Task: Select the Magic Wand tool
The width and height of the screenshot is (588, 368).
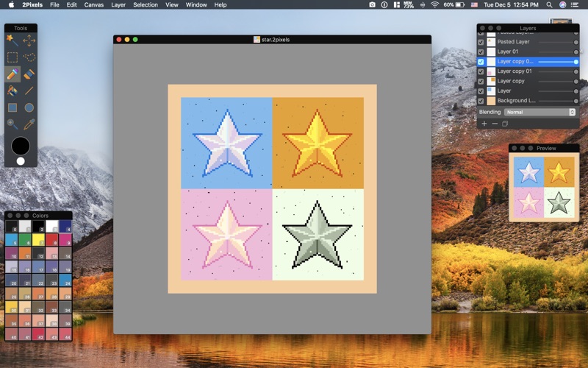Action: (12, 40)
